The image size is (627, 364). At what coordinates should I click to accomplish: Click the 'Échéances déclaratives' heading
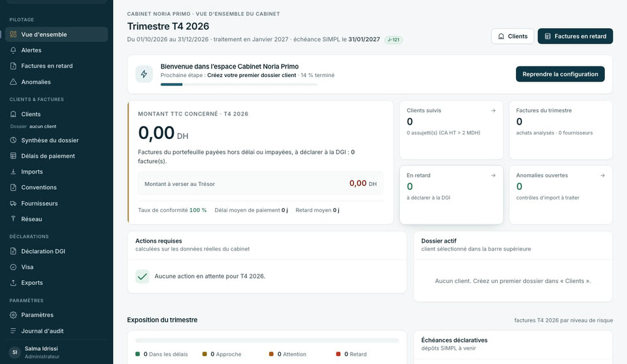[x=455, y=340]
